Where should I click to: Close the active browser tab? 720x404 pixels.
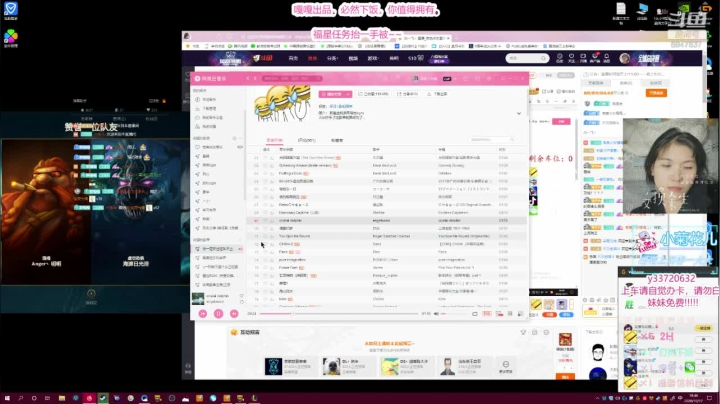tap(448, 38)
